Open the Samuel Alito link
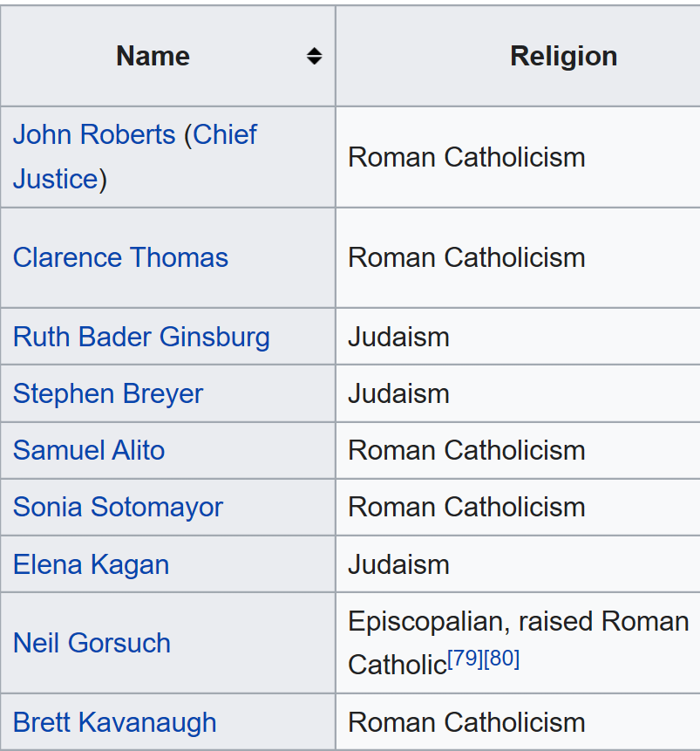Screen dimensions: 700x751 click(88, 451)
